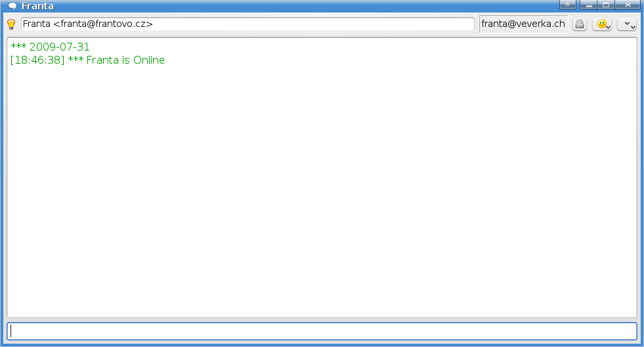The height and width of the screenshot is (347, 644).
Task: Click the chat bubble icon in title bar
Action: [12, 6]
